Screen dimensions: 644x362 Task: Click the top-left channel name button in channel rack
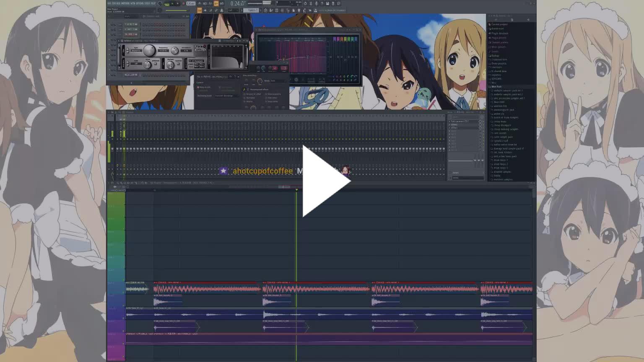130,24
